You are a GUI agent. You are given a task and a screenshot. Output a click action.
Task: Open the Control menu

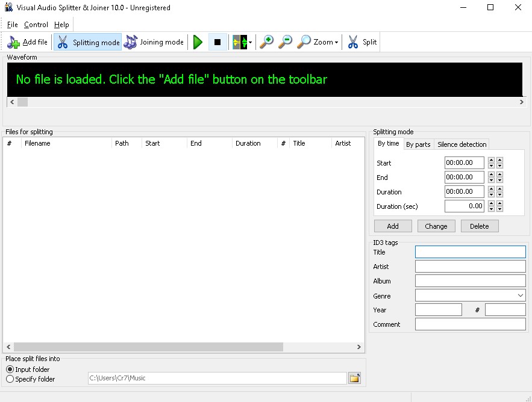coord(36,25)
